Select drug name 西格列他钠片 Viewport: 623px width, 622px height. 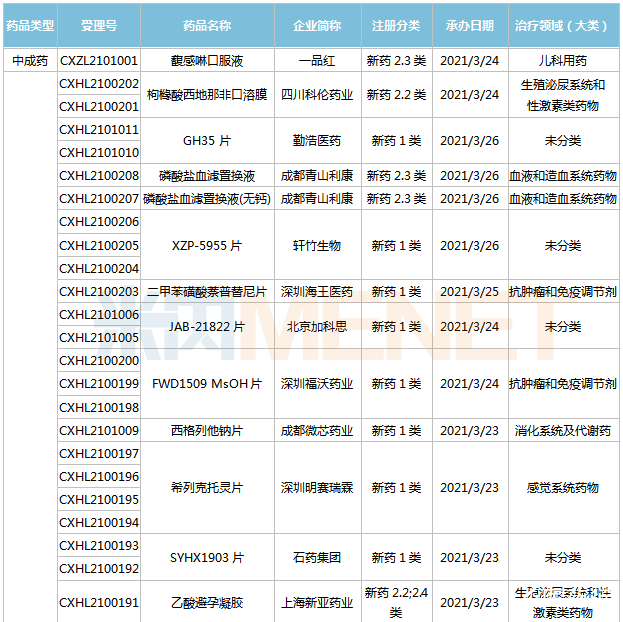207,430
